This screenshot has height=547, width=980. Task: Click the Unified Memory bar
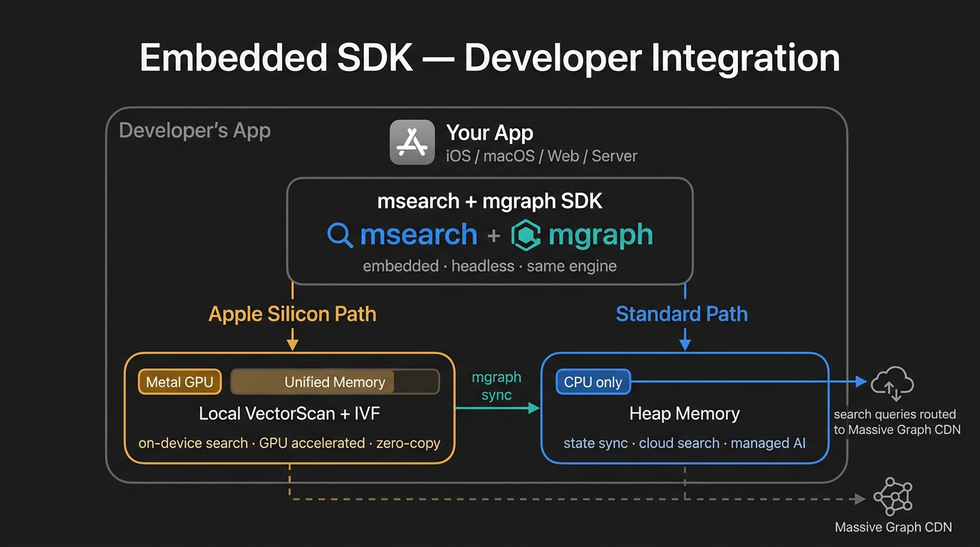(x=335, y=382)
